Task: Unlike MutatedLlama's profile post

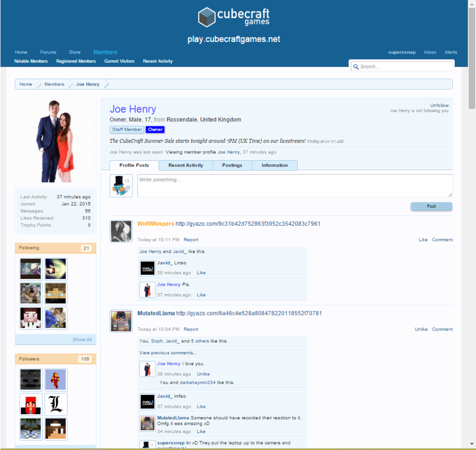Action: (421, 329)
